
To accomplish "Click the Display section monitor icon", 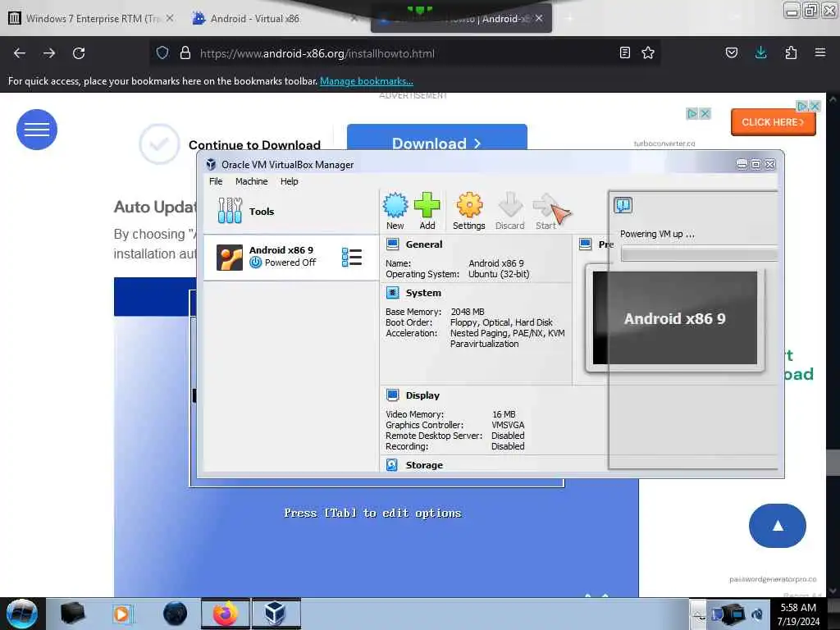I will click(393, 395).
